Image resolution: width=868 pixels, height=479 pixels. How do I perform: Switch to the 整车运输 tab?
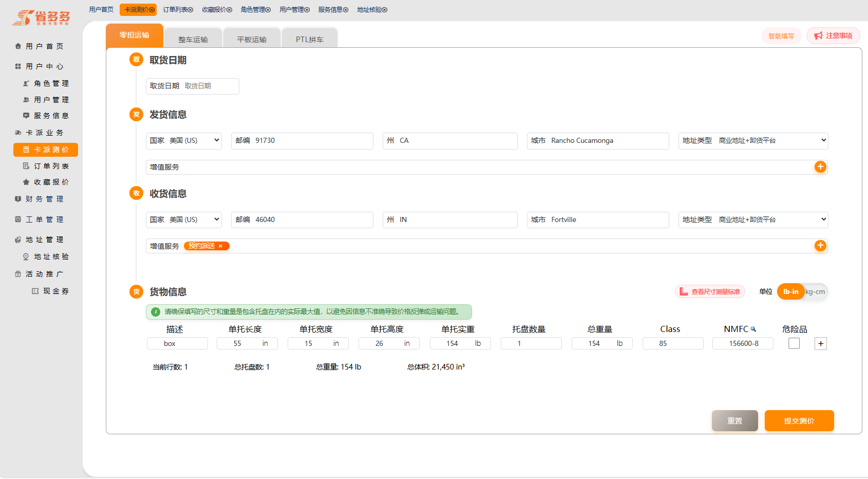(193, 39)
